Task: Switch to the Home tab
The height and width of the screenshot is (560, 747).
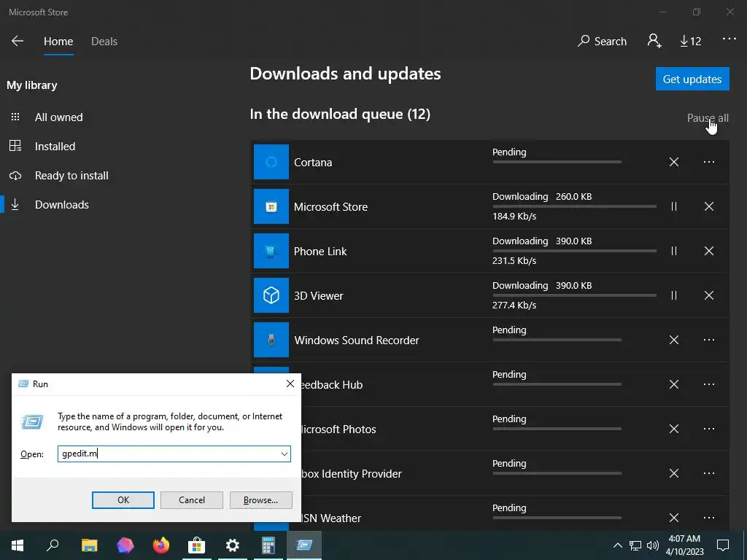Action: [x=58, y=42]
